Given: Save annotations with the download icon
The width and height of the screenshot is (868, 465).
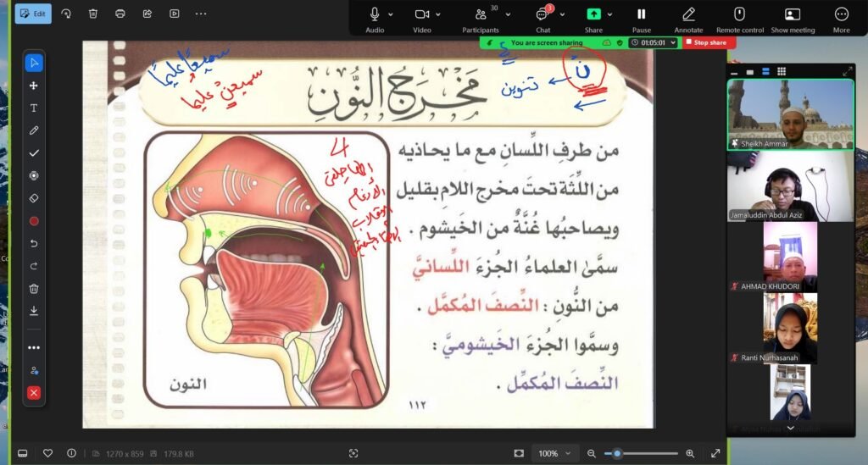Looking at the screenshot, I should click(34, 311).
